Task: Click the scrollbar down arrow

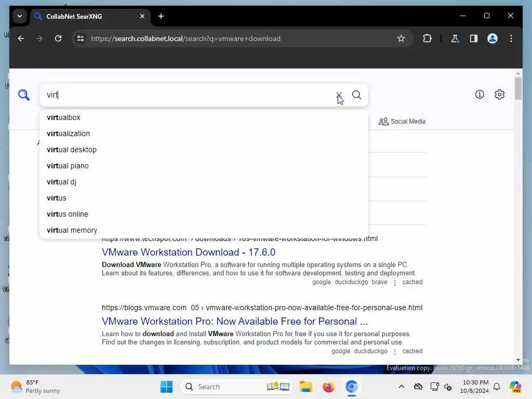Action: tap(518, 360)
